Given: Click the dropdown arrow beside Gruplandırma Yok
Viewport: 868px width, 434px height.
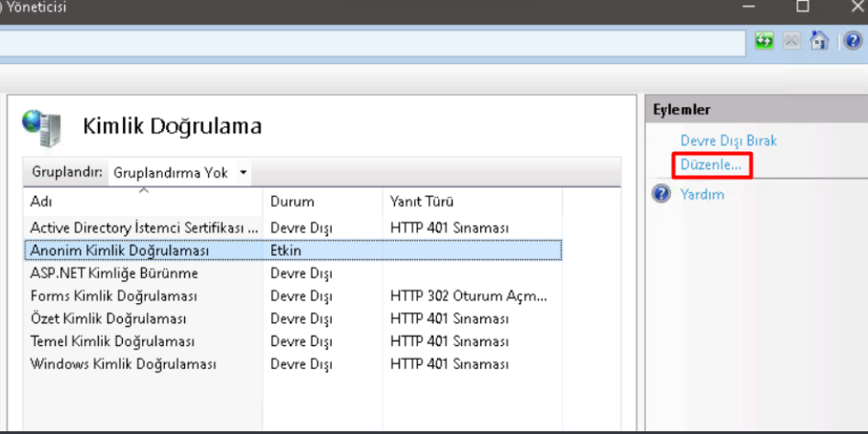Looking at the screenshot, I should pyautogui.click(x=243, y=172).
